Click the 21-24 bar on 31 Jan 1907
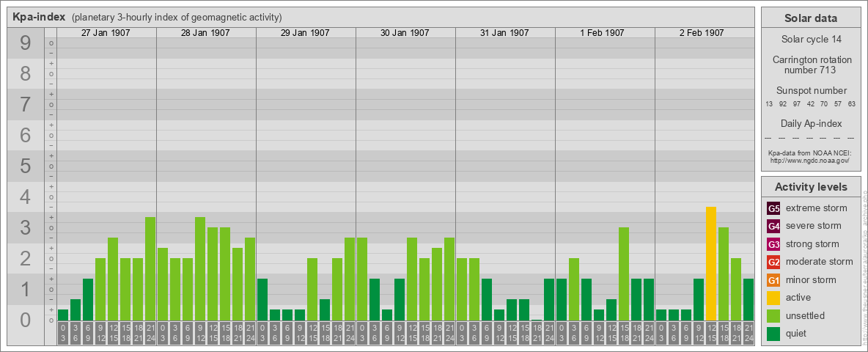 click(x=549, y=299)
